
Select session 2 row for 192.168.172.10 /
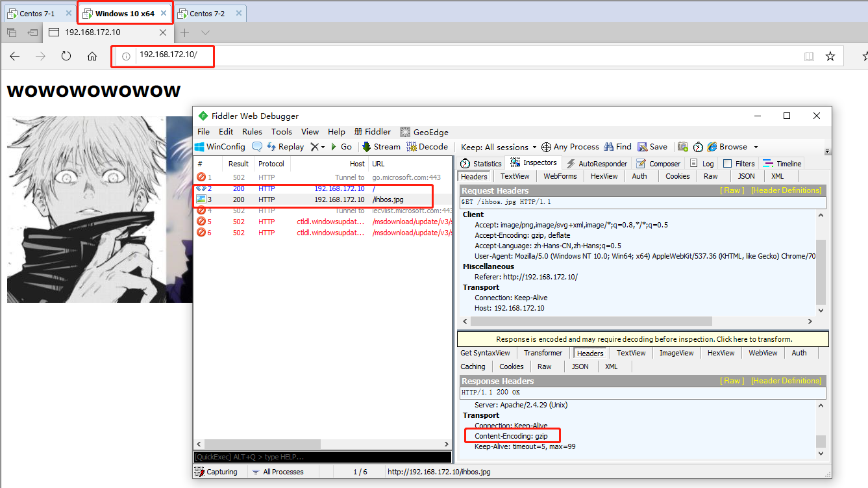click(323, 188)
